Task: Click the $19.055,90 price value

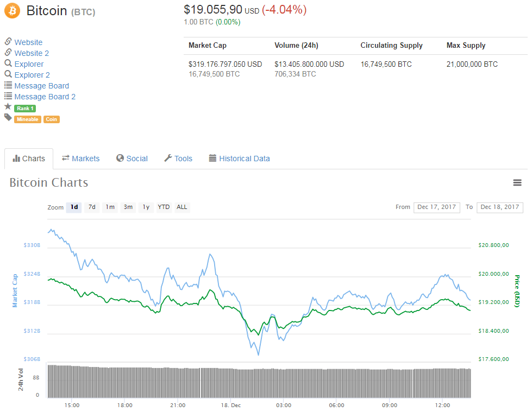Action: [213, 9]
